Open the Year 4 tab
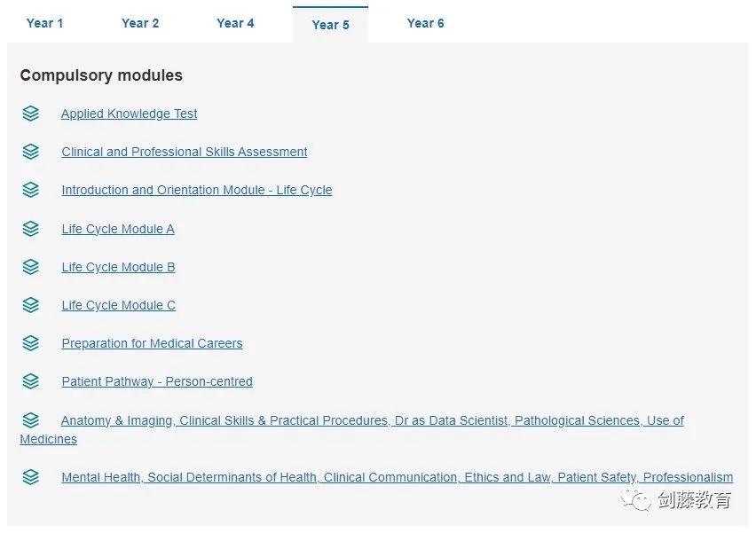Viewport: 756px width, 533px height. (235, 23)
